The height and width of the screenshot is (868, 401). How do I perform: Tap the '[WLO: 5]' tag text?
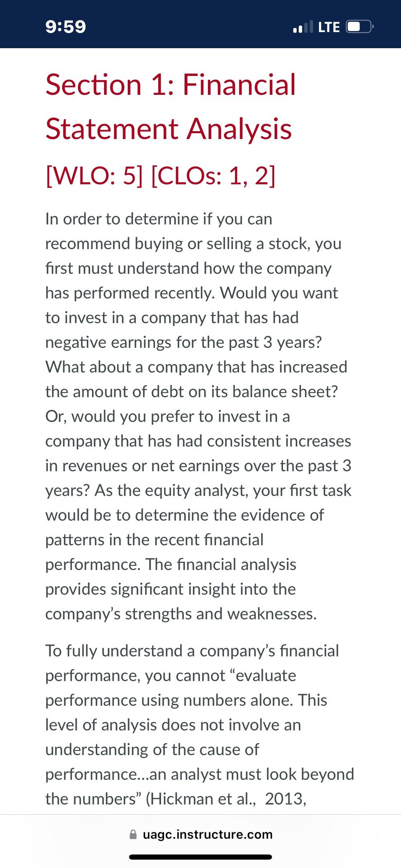(x=94, y=176)
